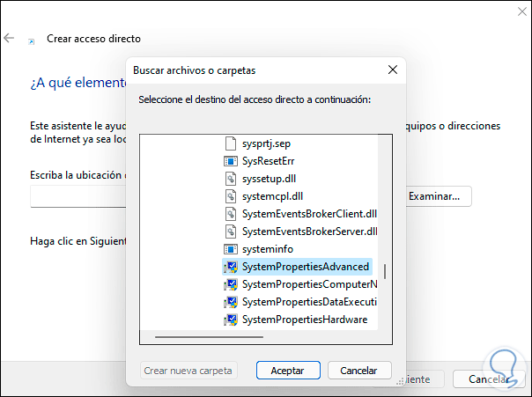The width and height of the screenshot is (532, 397).
Task: Click the Crear nueva carpeta button
Action: point(188,371)
